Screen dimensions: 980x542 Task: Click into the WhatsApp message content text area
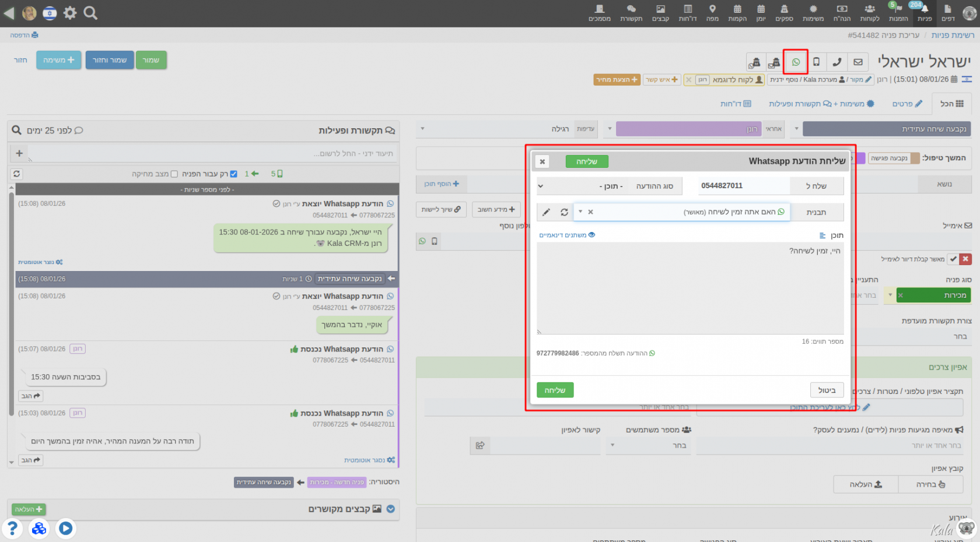pyautogui.click(x=690, y=288)
